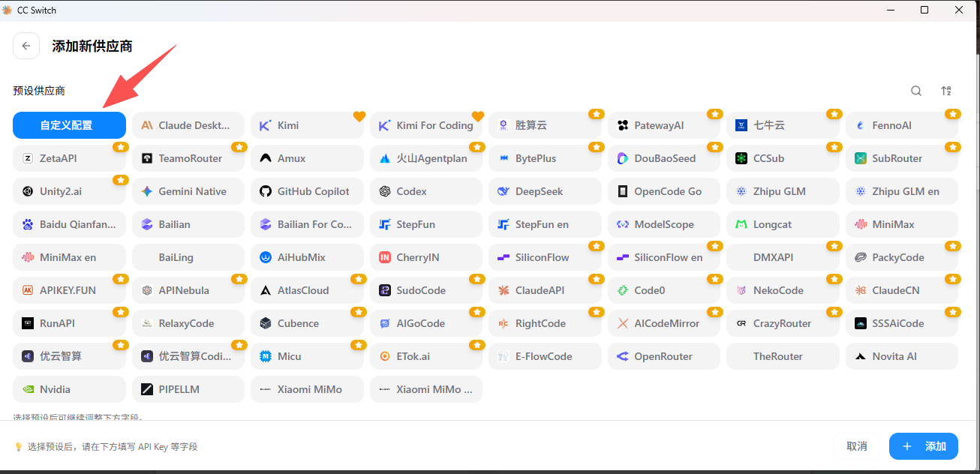Screen dimensions: 980x474
Task: Choose the PatewayAI provider
Action: (x=664, y=125)
